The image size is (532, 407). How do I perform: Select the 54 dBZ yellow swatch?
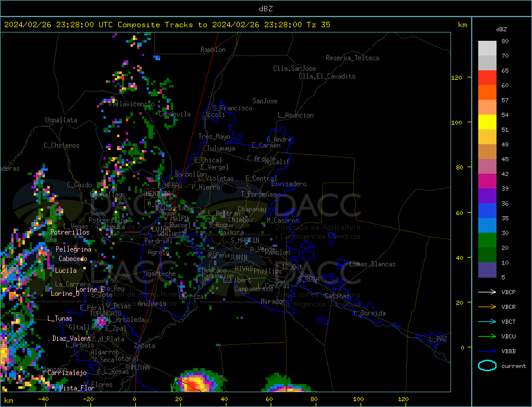(487, 122)
